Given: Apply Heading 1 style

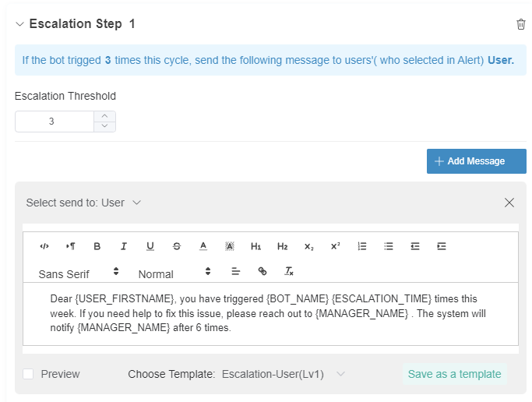Looking at the screenshot, I should [x=255, y=246].
